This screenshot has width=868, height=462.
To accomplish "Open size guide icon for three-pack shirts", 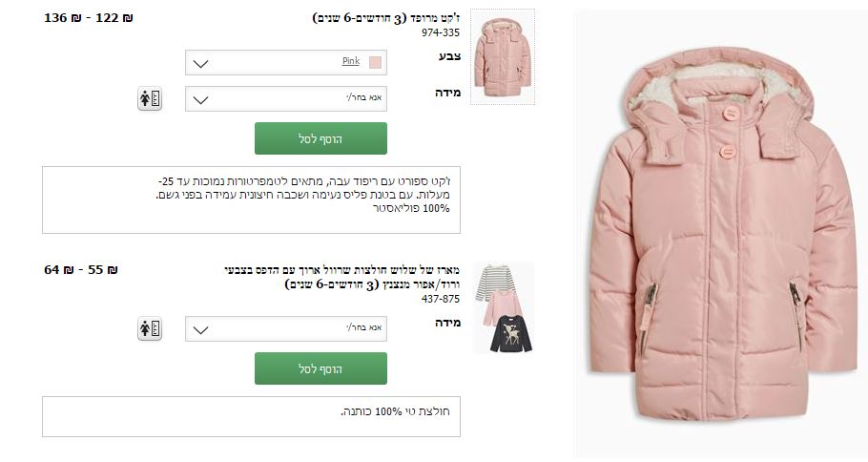I will click(150, 329).
